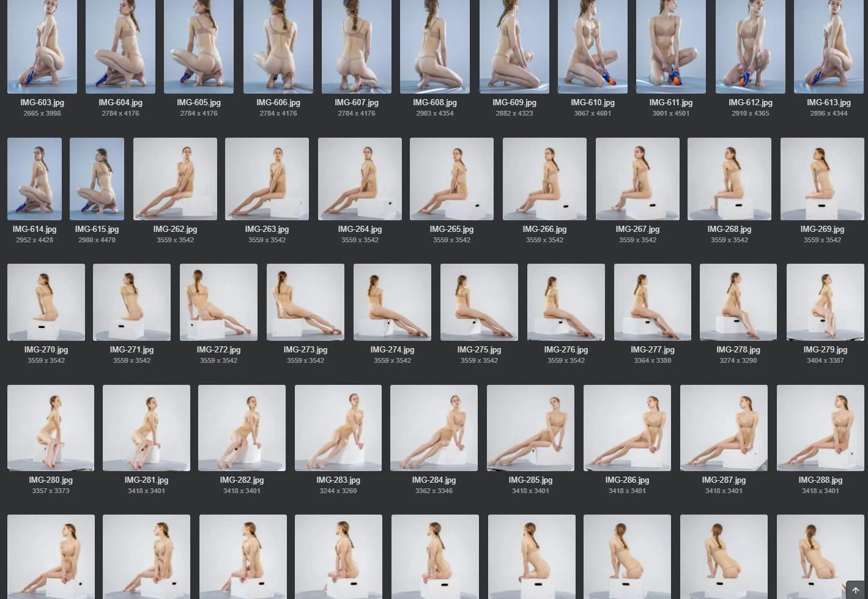Click the IMG-609.jpg filename link
The image size is (868, 599).
514,103
